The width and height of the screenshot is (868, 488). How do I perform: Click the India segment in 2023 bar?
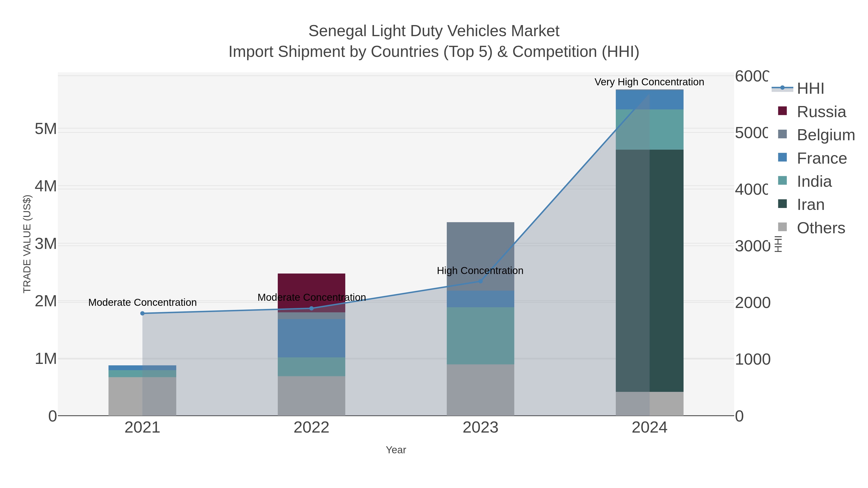click(x=481, y=336)
